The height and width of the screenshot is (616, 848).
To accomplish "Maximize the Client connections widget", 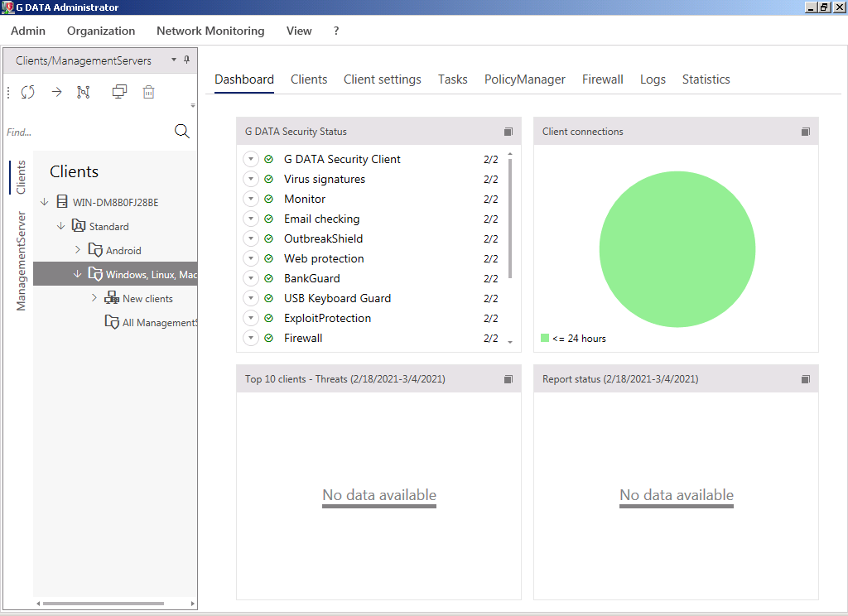I will (806, 132).
